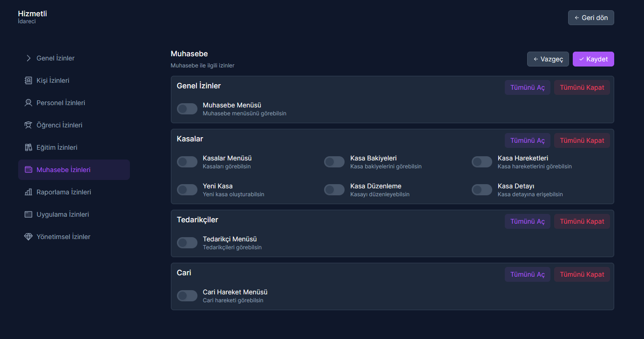
Task: Click Tümünü Aç in Kasalar section
Action: tap(528, 140)
